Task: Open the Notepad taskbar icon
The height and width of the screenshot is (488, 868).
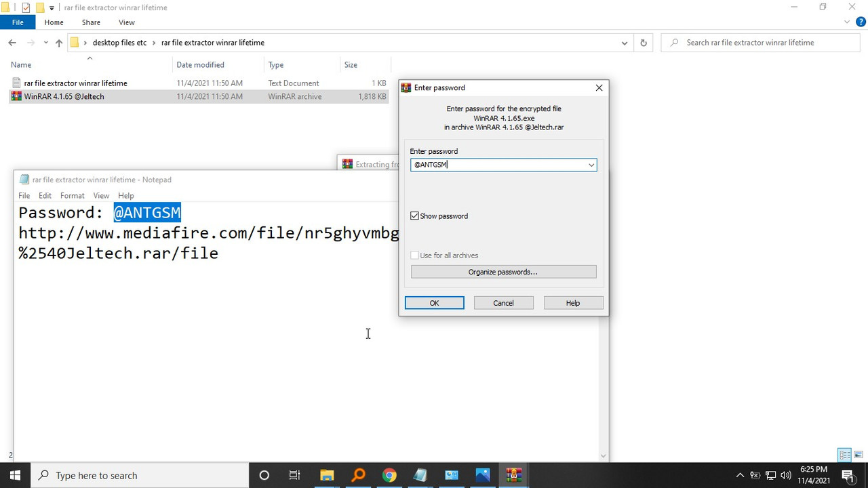Action: click(420, 475)
